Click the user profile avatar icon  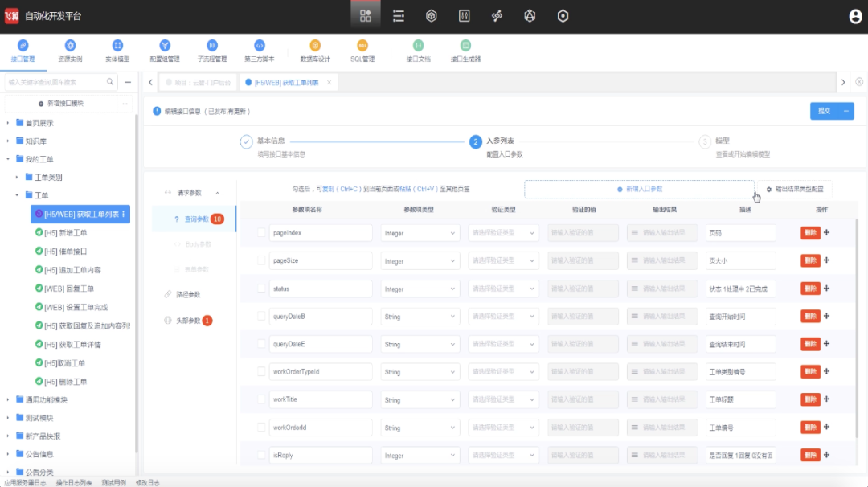(x=855, y=17)
